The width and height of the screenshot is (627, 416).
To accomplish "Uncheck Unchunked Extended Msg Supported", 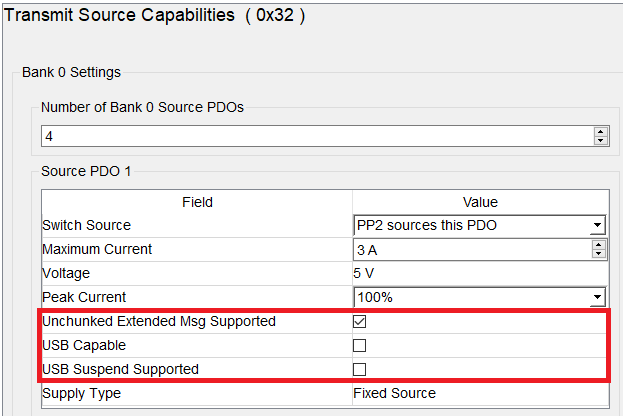I will [360, 321].
